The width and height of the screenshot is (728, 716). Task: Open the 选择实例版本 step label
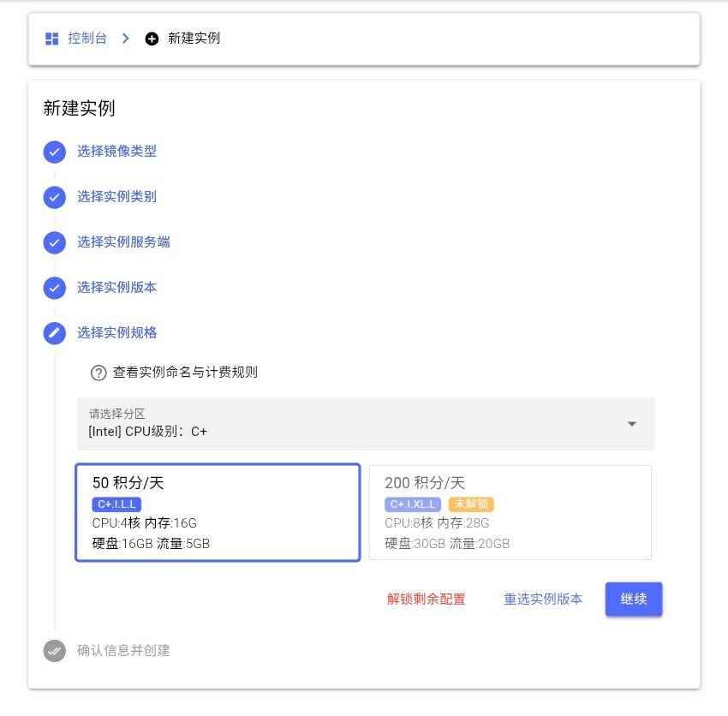point(116,288)
